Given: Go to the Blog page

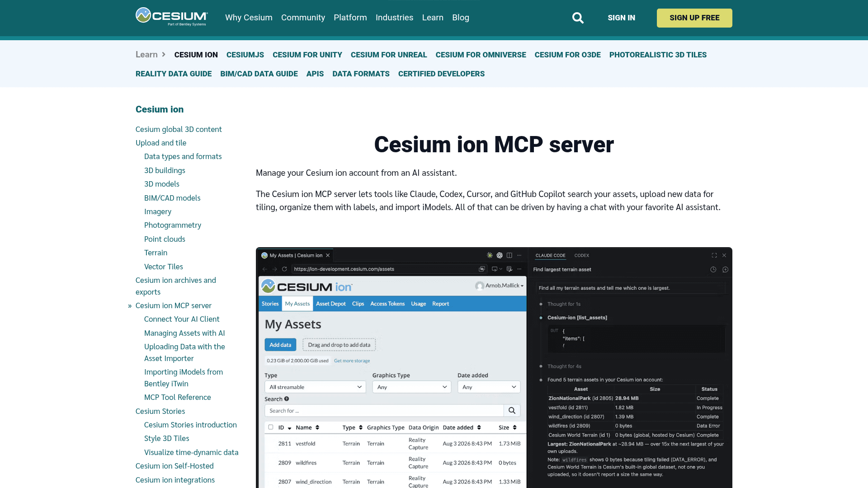Looking at the screenshot, I should (461, 18).
